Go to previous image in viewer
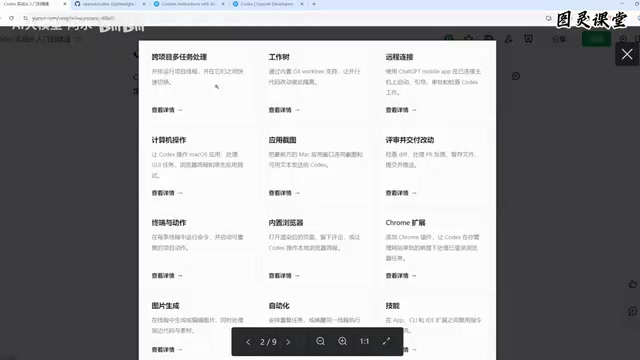 (248, 342)
